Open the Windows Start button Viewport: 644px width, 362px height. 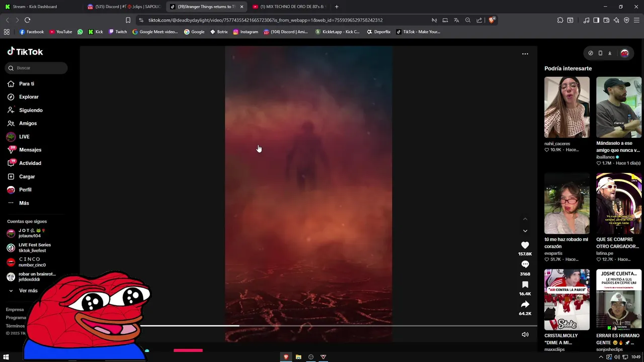coord(6,357)
